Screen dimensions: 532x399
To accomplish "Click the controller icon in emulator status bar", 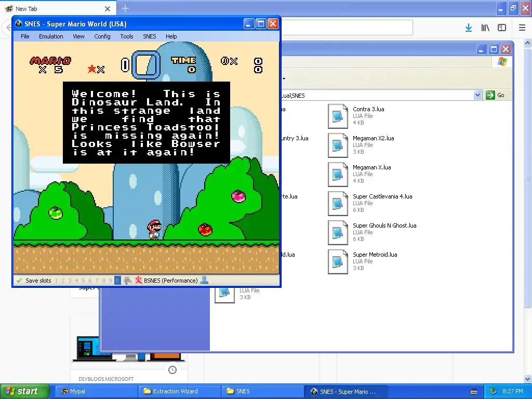I will [x=128, y=281].
